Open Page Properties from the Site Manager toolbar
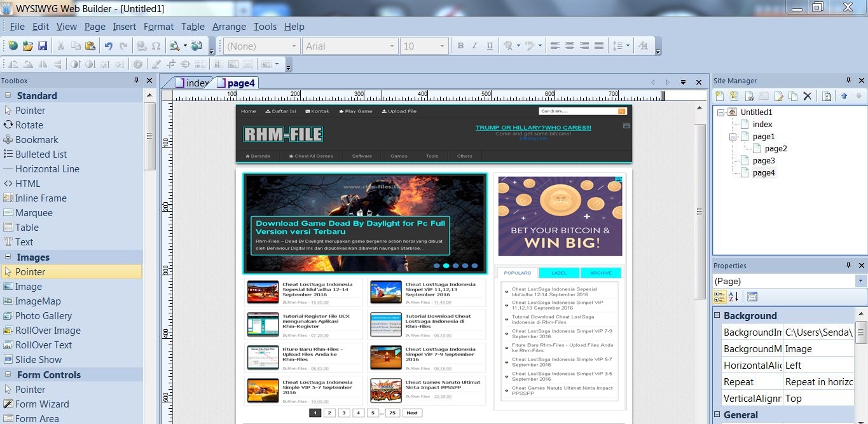Viewport: 868px width, 424px height. [x=827, y=95]
